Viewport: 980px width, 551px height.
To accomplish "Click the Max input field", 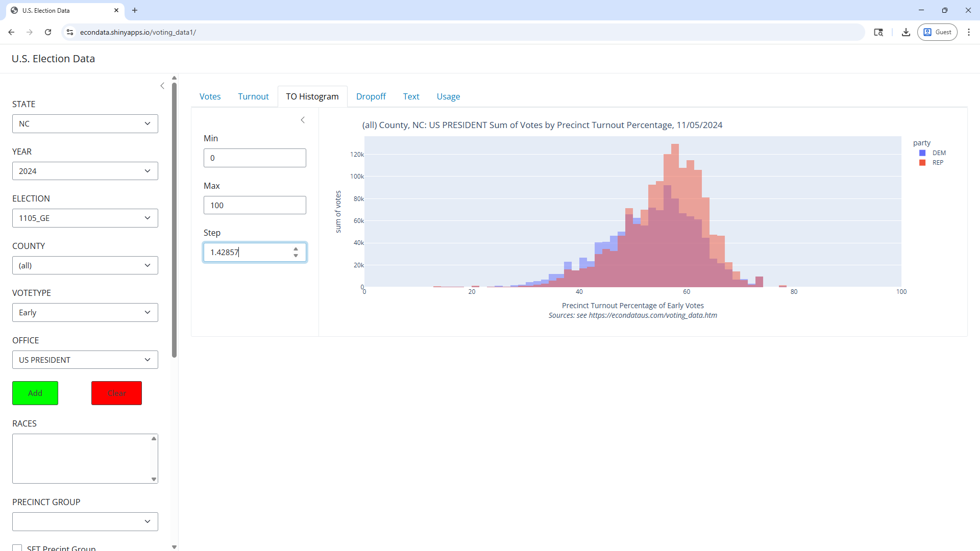I will pyautogui.click(x=254, y=205).
